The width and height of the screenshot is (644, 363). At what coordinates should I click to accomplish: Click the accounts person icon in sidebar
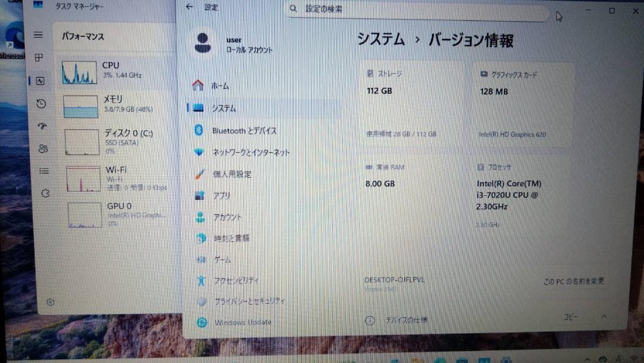pyautogui.click(x=200, y=217)
